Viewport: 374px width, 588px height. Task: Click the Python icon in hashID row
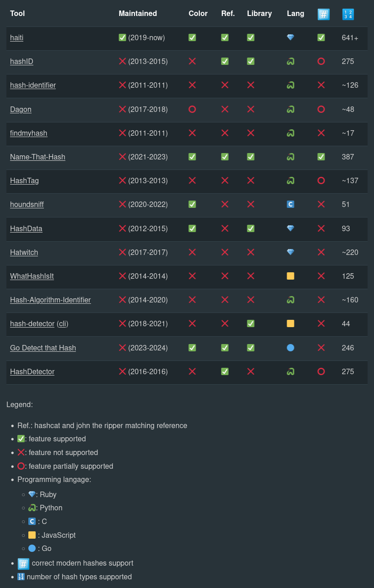(290, 61)
